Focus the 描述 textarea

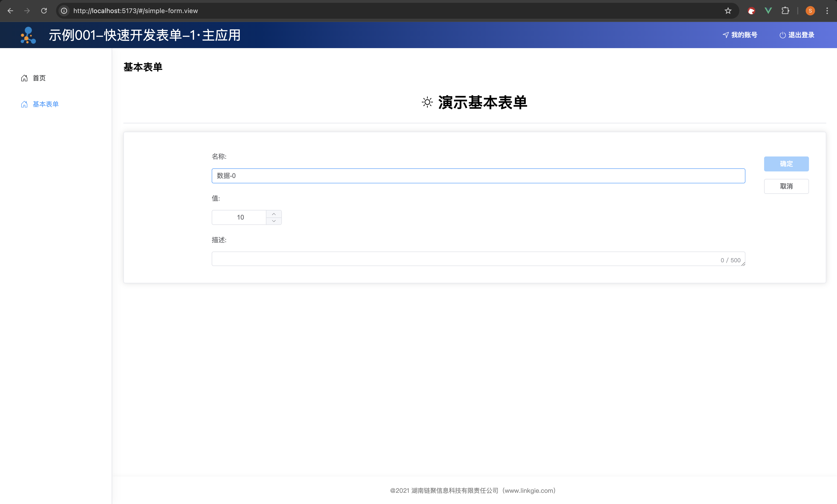(x=478, y=259)
